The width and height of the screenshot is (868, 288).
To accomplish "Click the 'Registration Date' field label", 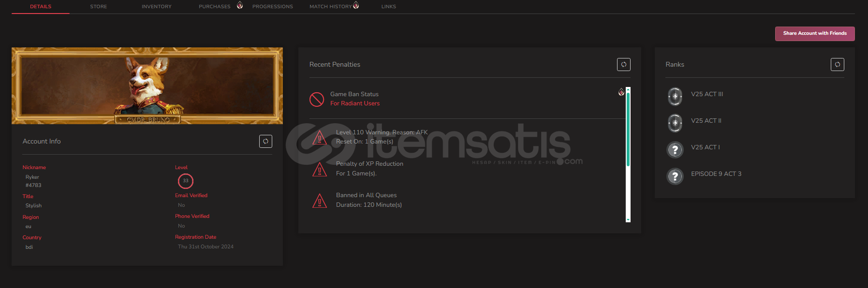I will pyautogui.click(x=195, y=237).
